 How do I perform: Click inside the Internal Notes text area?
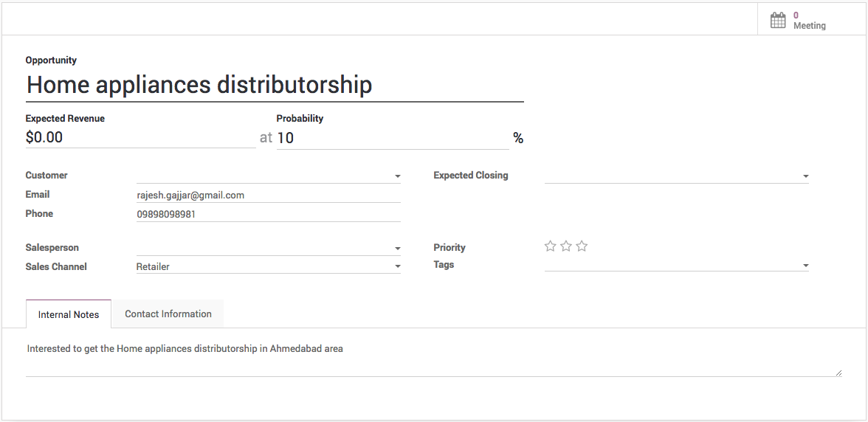click(x=432, y=358)
